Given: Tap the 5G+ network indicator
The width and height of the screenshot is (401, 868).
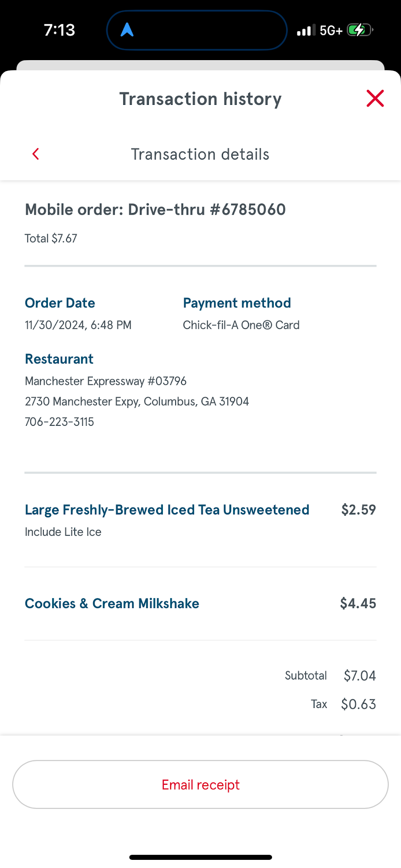Looking at the screenshot, I should click(331, 31).
